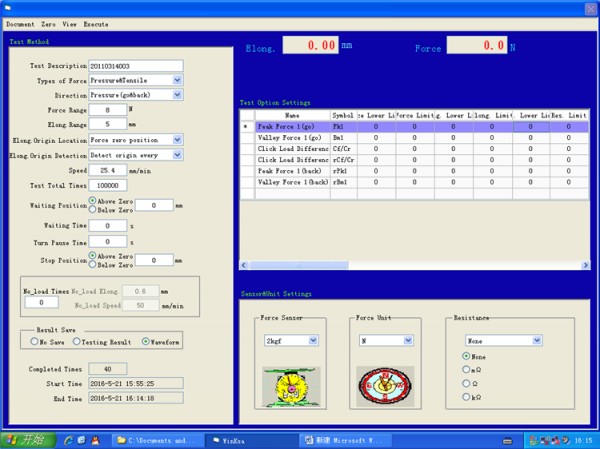Click the Speed input field
600x449 pixels.
pos(107,170)
